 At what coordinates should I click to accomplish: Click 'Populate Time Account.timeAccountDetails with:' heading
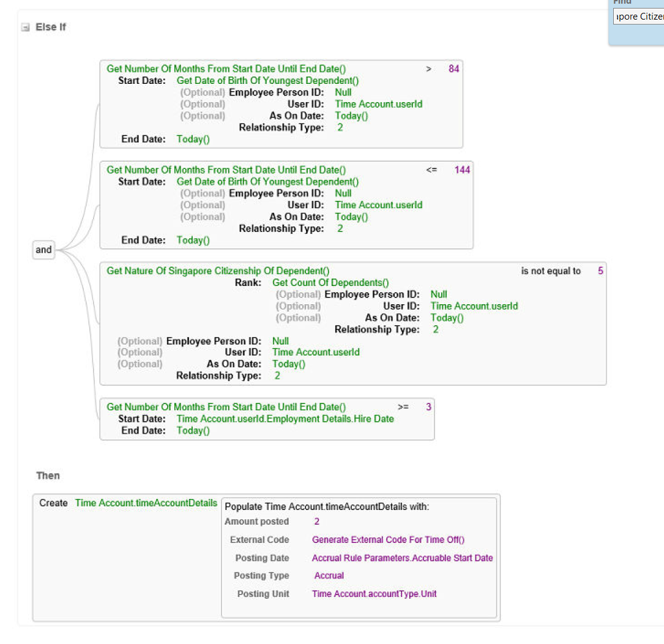327,507
